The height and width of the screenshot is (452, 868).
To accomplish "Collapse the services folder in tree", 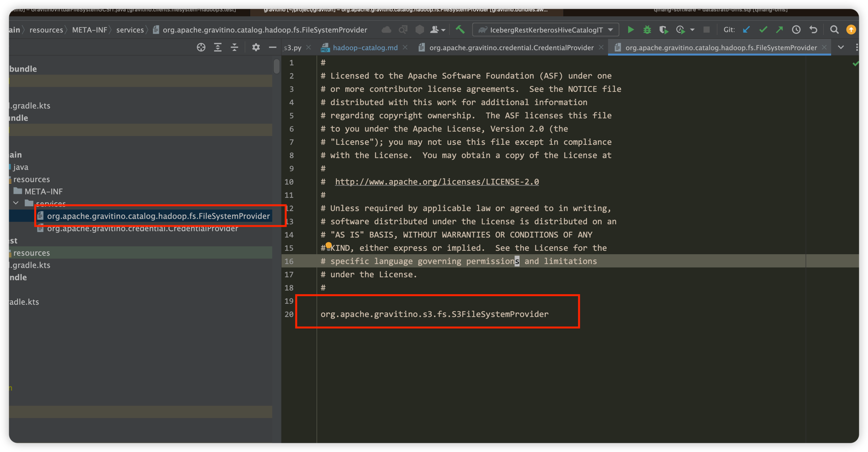I will (x=16, y=203).
